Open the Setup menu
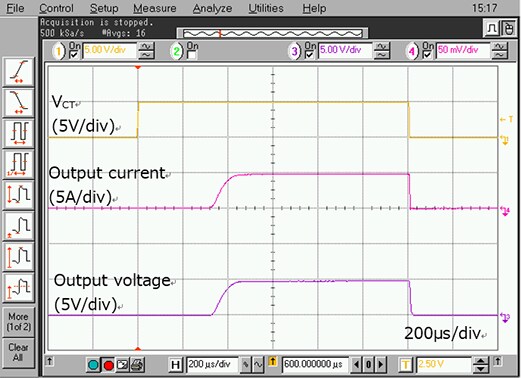The height and width of the screenshot is (378, 521). click(x=104, y=8)
